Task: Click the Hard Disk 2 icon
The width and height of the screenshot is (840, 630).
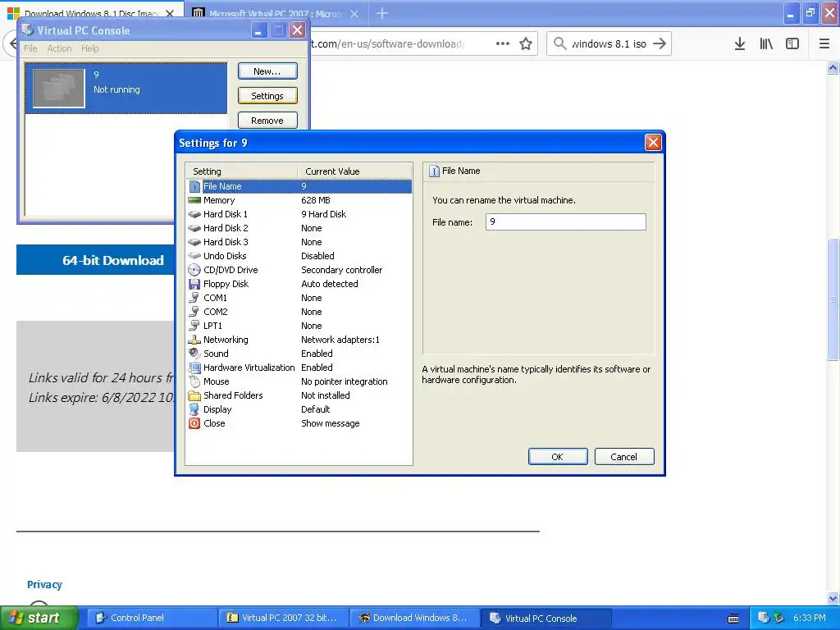Action: 194,228
